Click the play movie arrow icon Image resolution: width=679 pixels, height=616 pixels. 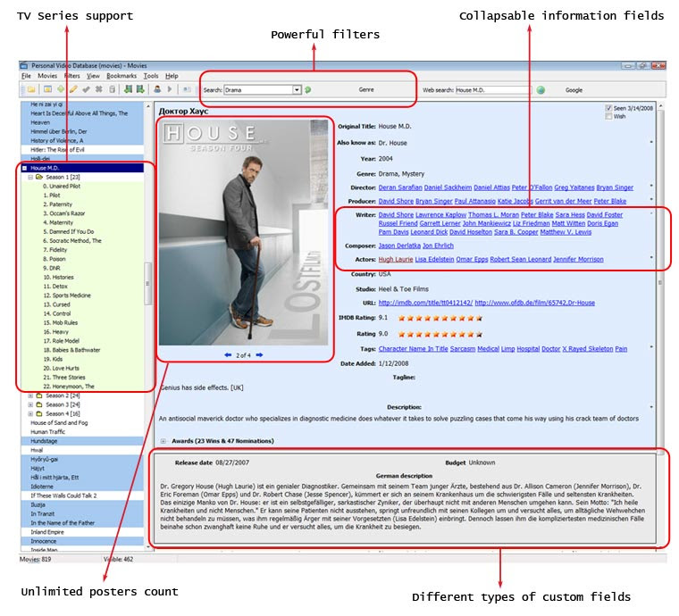pyautogui.click(x=170, y=89)
